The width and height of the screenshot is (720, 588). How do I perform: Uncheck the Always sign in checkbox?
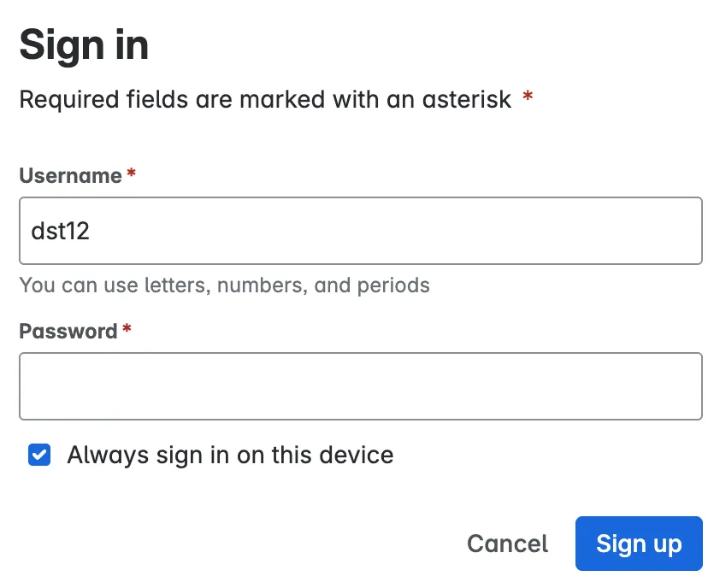point(39,456)
